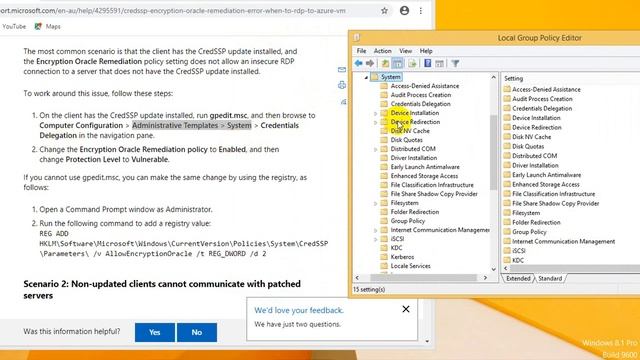Expand the Distributed COM tree node
Image resolution: width=640 pixels, height=360 pixels.
pos(376,149)
